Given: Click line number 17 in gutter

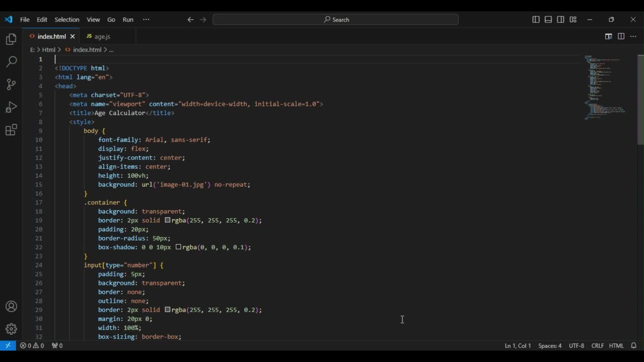Looking at the screenshot, I should pyautogui.click(x=39, y=203).
